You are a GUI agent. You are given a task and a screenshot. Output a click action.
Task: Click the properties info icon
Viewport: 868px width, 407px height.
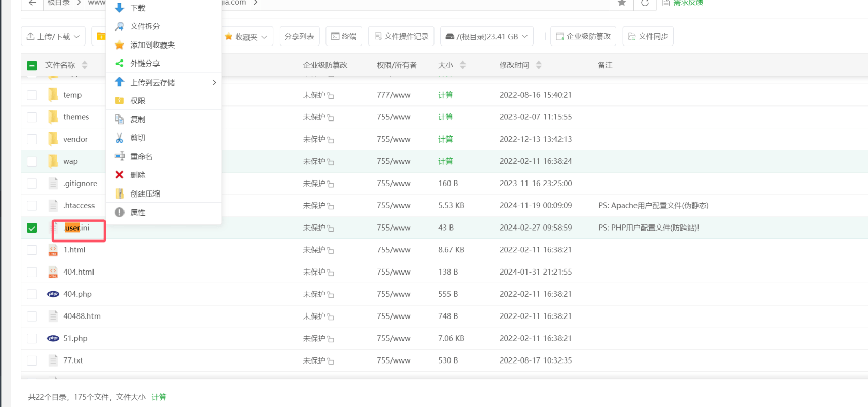[119, 212]
